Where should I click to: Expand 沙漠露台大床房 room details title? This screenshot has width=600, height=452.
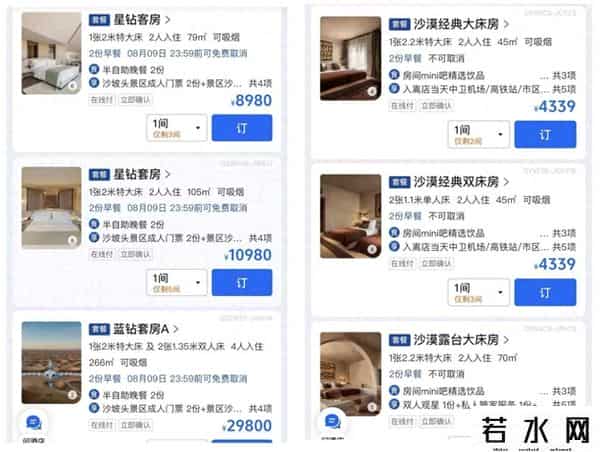coord(456,339)
